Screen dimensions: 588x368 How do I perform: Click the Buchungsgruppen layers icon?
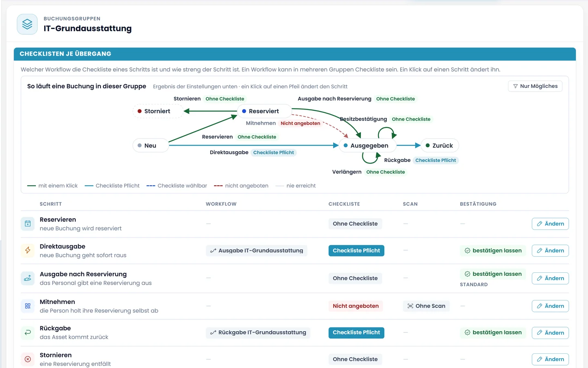27,24
